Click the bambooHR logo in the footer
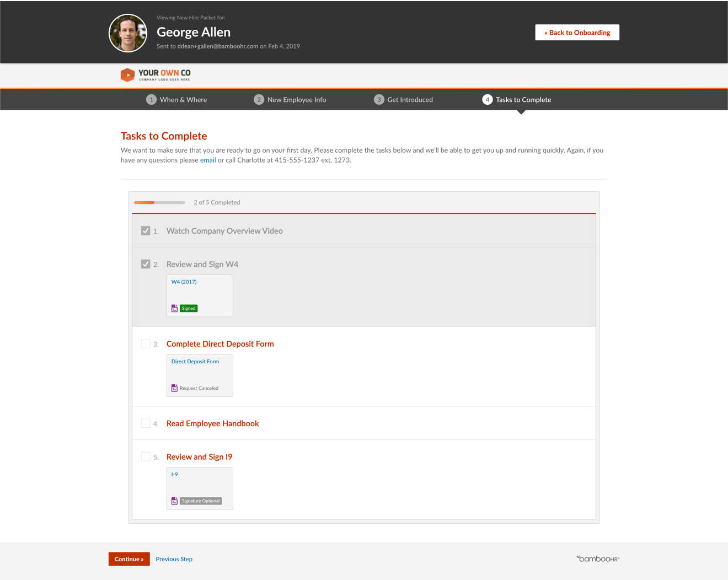728x580 pixels. (x=597, y=558)
